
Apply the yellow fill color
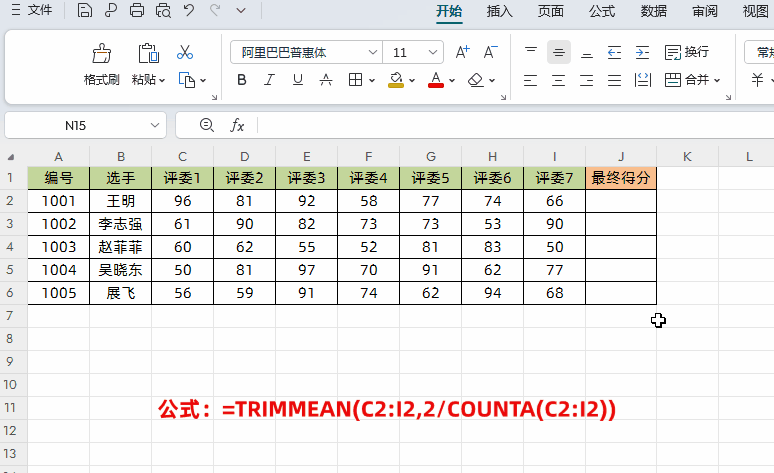point(396,79)
